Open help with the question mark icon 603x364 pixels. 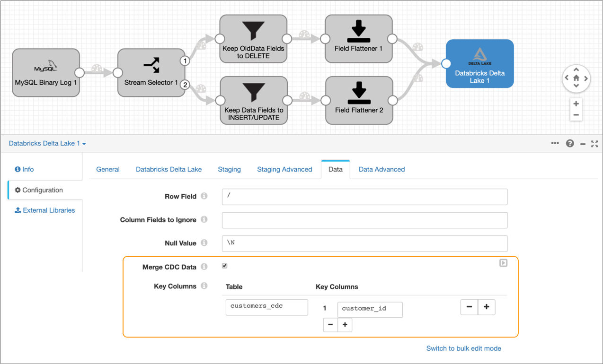(x=570, y=144)
